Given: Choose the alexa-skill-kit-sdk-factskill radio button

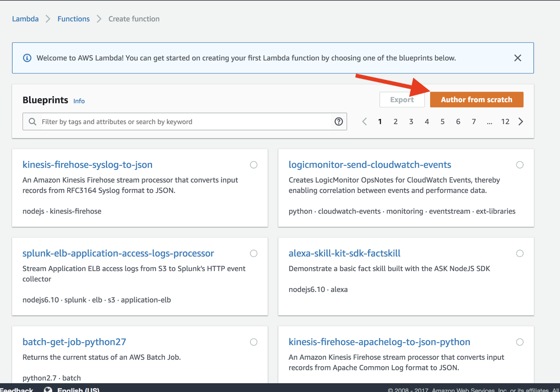Looking at the screenshot, I should pos(520,254).
